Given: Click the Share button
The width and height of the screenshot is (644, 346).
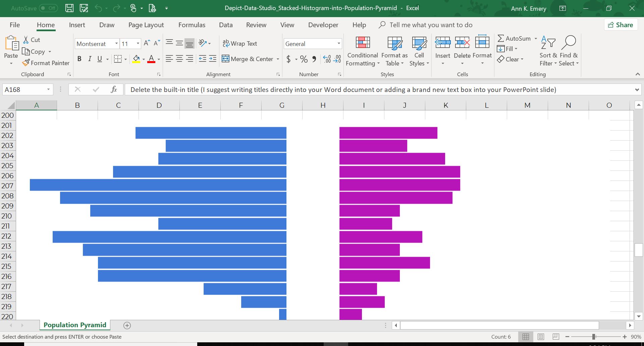Looking at the screenshot, I should (620, 24).
